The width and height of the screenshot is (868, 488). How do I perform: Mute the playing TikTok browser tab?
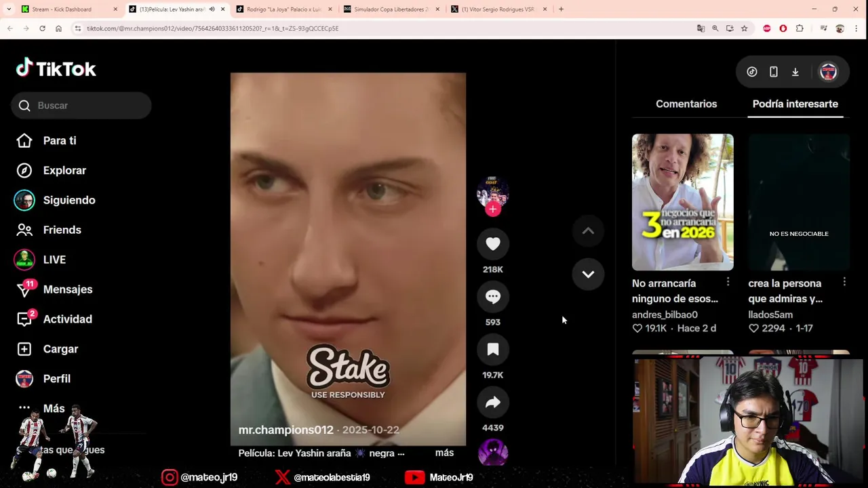tap(212, 9)
